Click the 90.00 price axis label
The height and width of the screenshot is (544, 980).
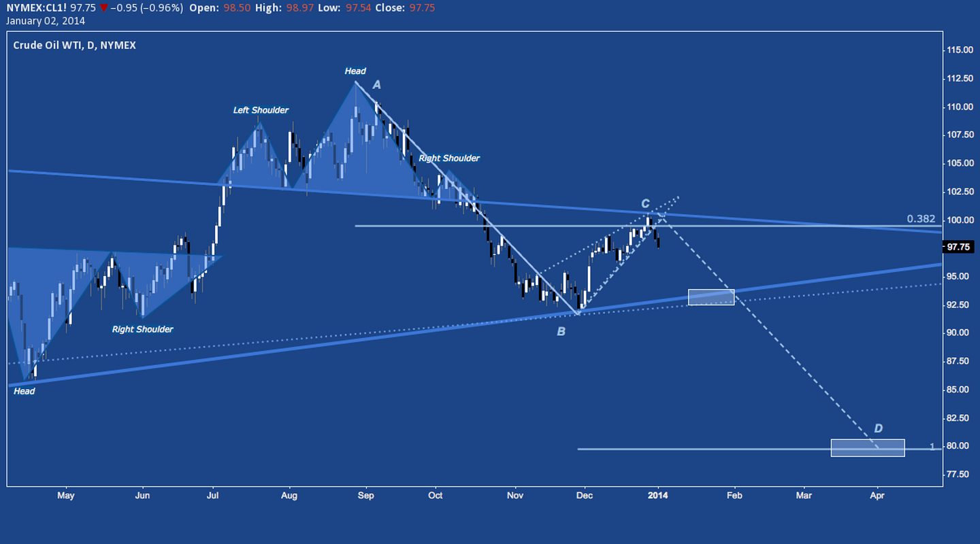pos(960,333)
